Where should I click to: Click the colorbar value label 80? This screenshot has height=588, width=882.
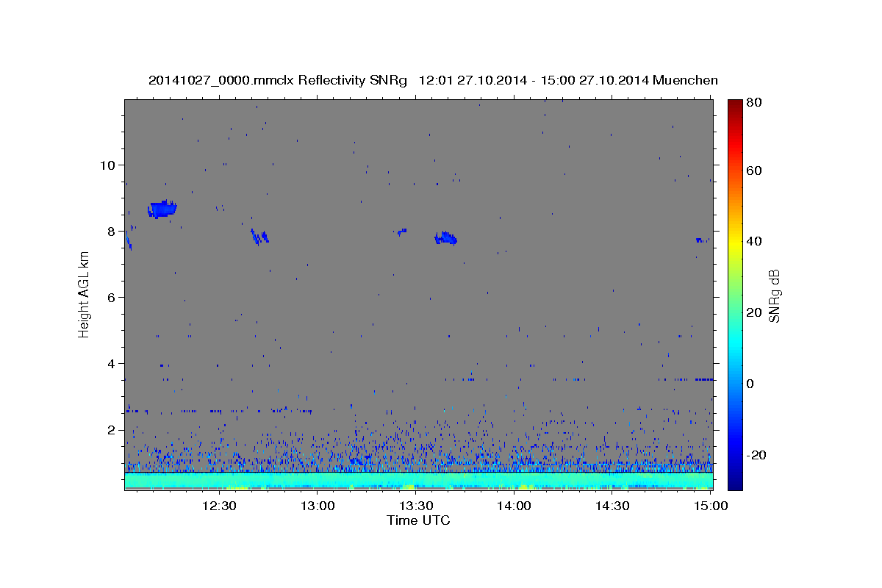click(x=756, y=102)
